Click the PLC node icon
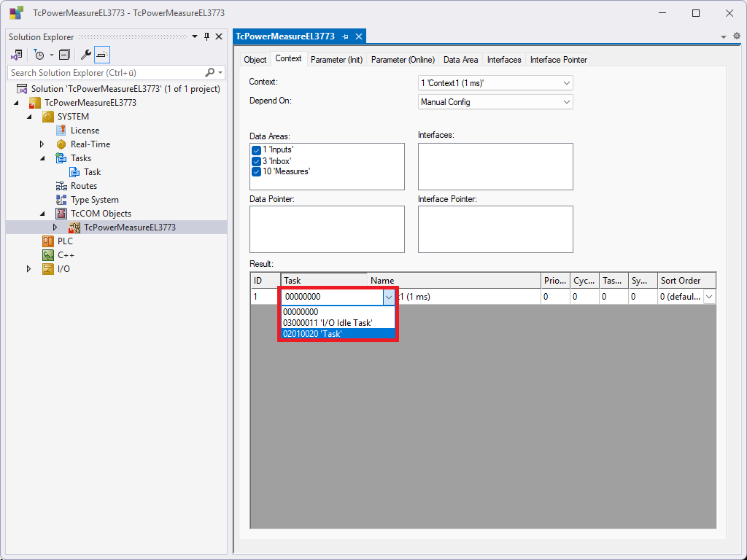Viewport: 747px width, 560px height. [x=47, y=241]
